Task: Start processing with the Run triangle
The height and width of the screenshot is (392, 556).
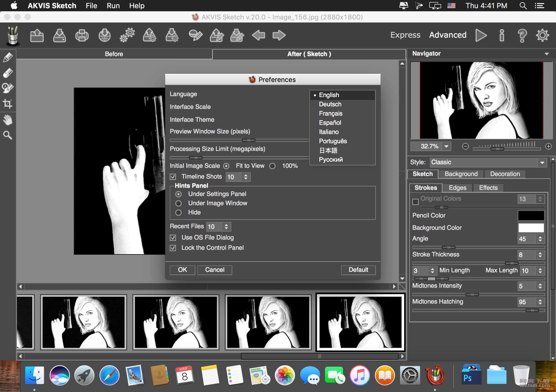Action: click(481, 35)
